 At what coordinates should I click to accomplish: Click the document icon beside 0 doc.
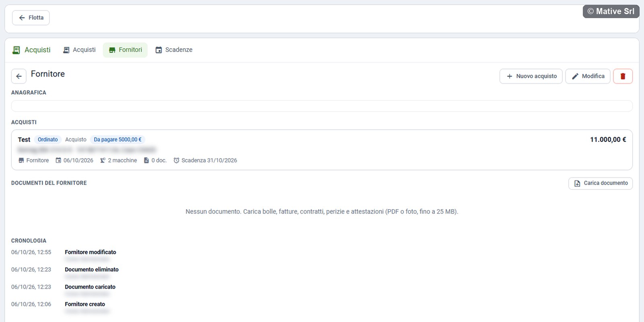coord(147,160)
